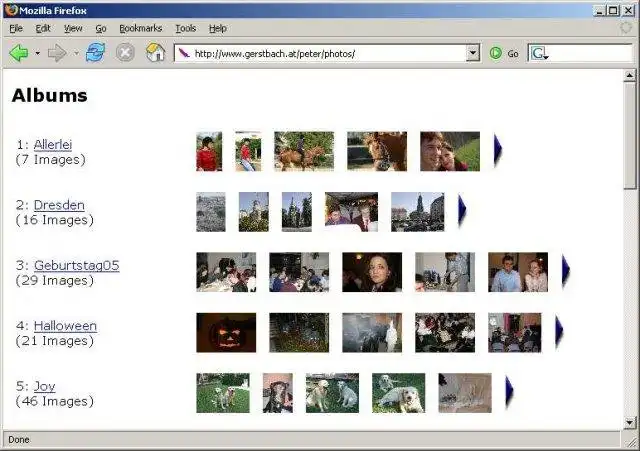Go to the Home page icon
This screenshot has width=640, height=451.
tap(156, 53)
